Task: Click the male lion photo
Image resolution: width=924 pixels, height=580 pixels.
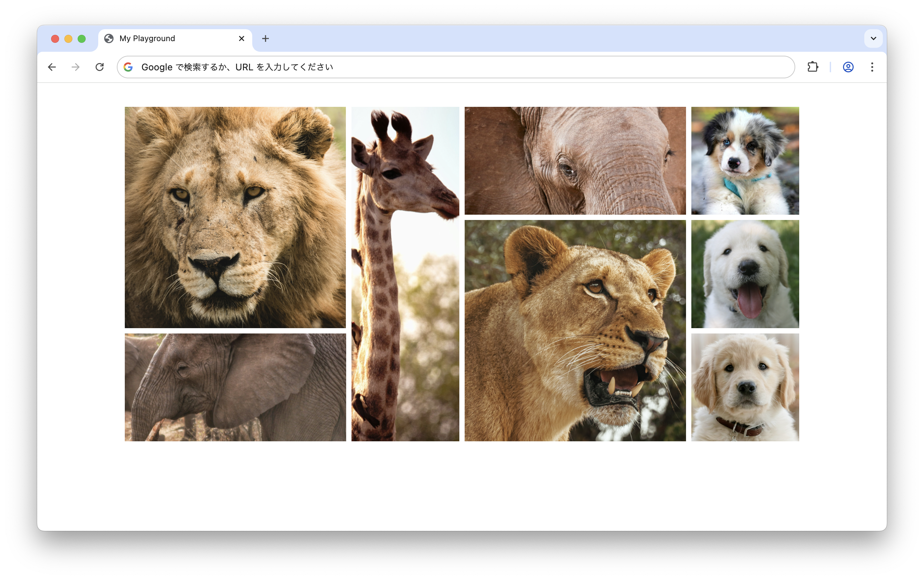Action: point(235,217)
